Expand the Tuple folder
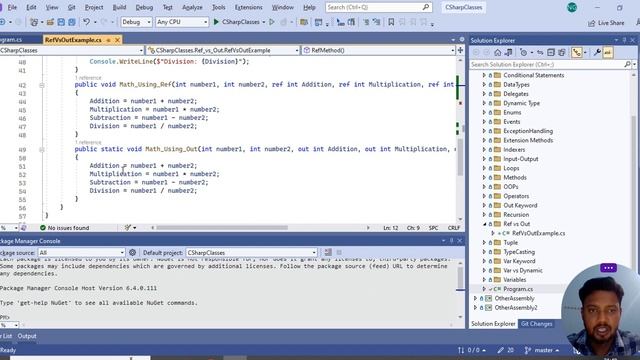This screenshot has height=360, width=640. click(x=484, y=242)
